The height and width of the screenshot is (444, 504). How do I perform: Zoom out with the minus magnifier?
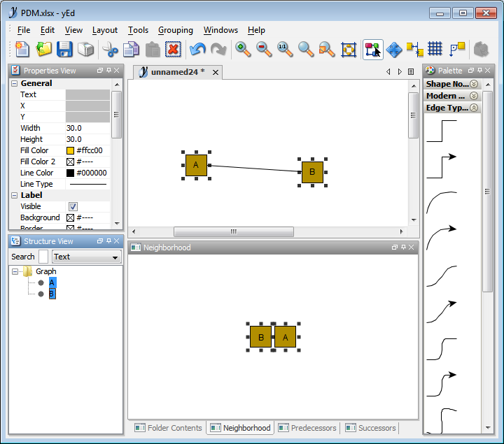click(264, 50)
